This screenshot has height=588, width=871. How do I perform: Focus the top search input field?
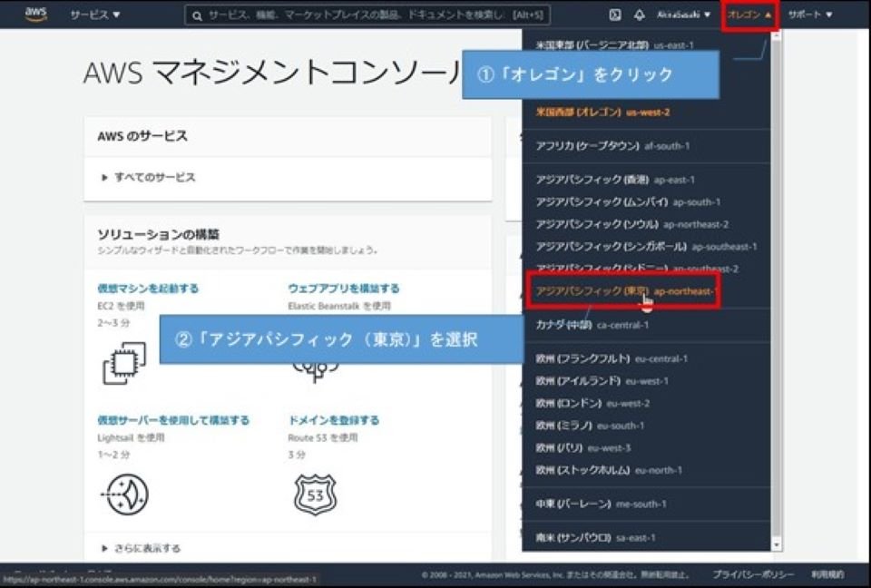(x=367, y=15)
